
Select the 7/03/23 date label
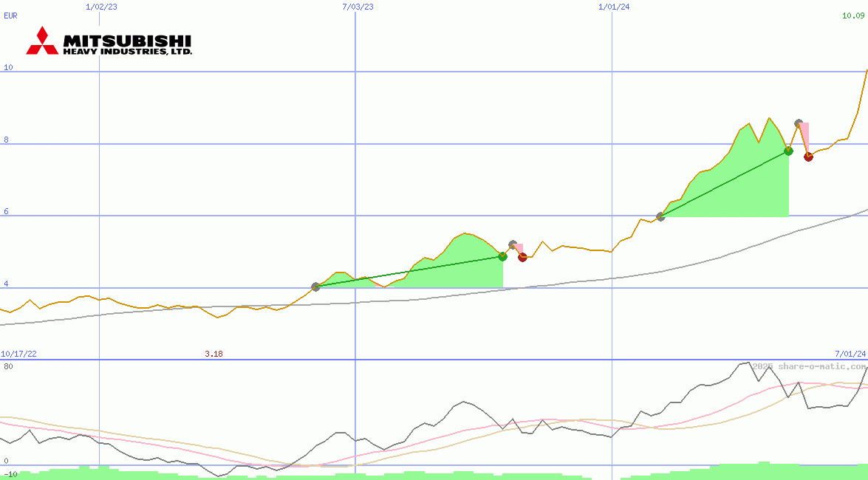(358, 7)
